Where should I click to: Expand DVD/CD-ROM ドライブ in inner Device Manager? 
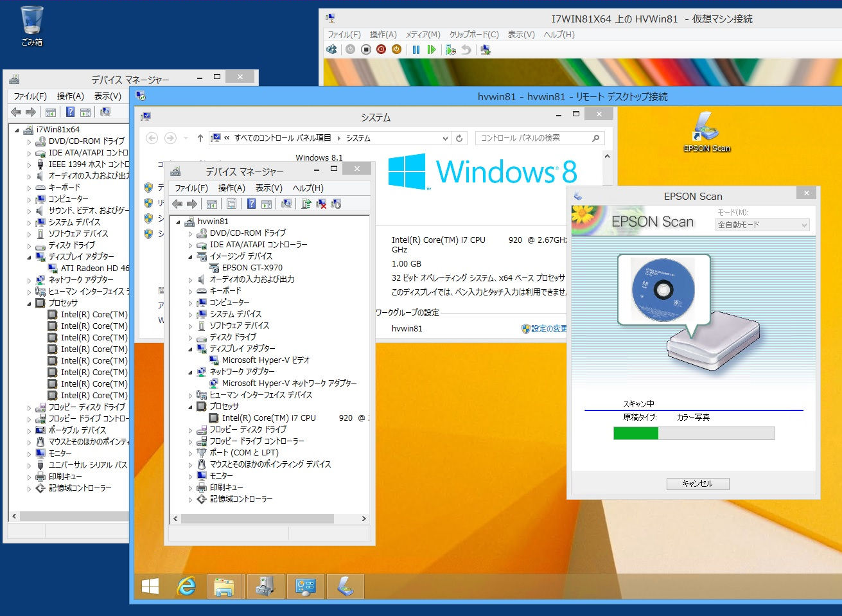click(191, 233)
